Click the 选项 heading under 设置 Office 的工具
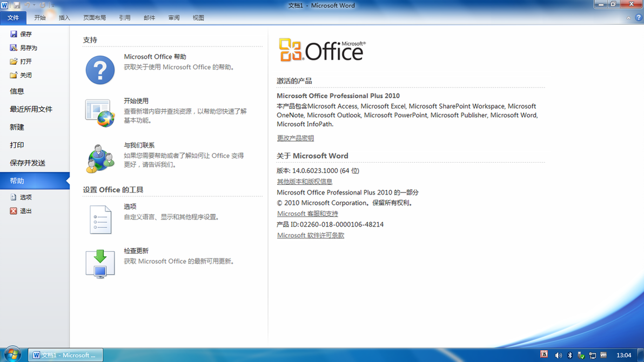 click(x=130, y=207)
